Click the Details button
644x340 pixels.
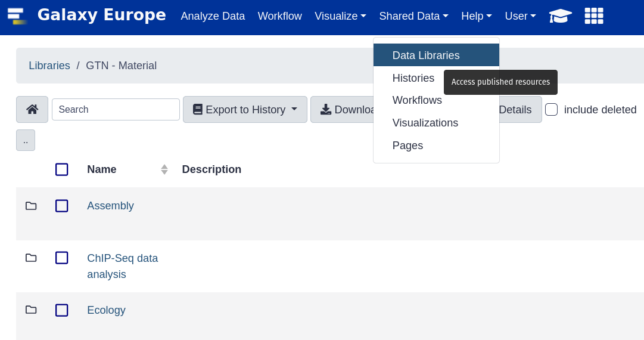click(x=520, y=109)
